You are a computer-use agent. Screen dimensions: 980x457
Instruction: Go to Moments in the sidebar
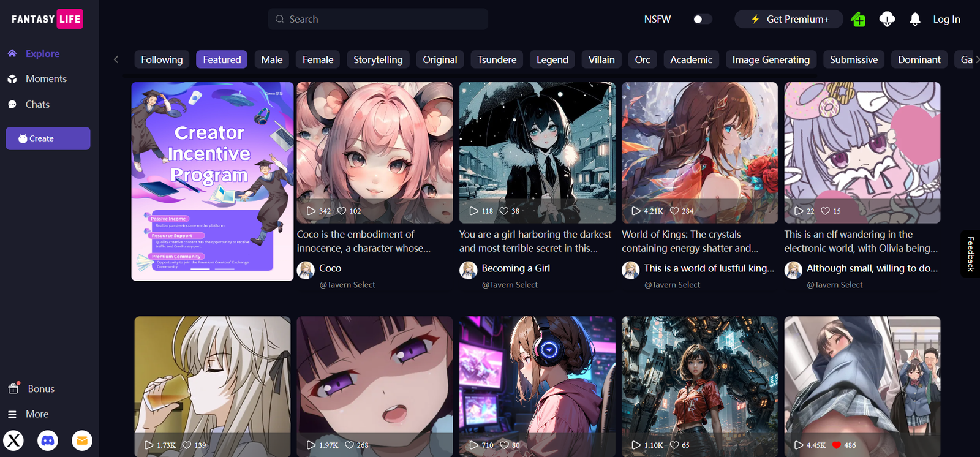coord(46,79)
